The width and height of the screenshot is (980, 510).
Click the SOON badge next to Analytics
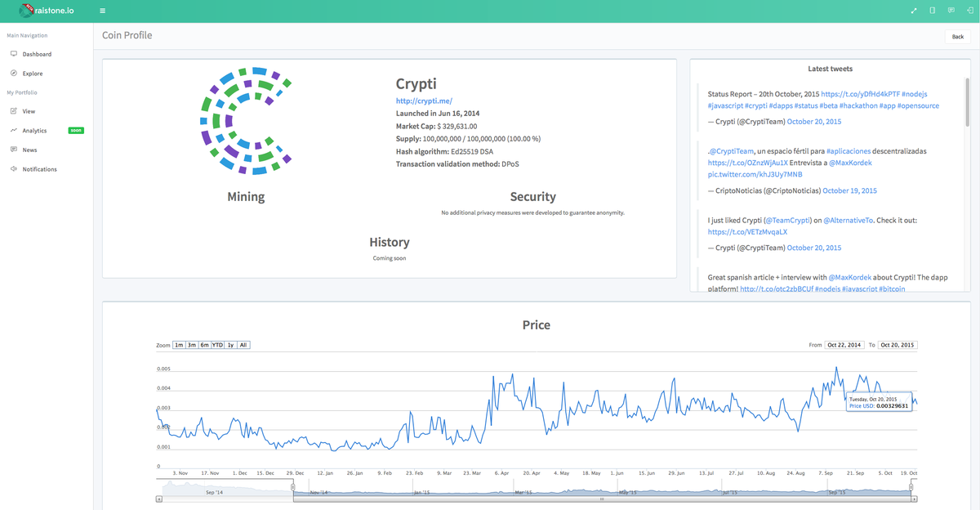(x=76, y=131)
